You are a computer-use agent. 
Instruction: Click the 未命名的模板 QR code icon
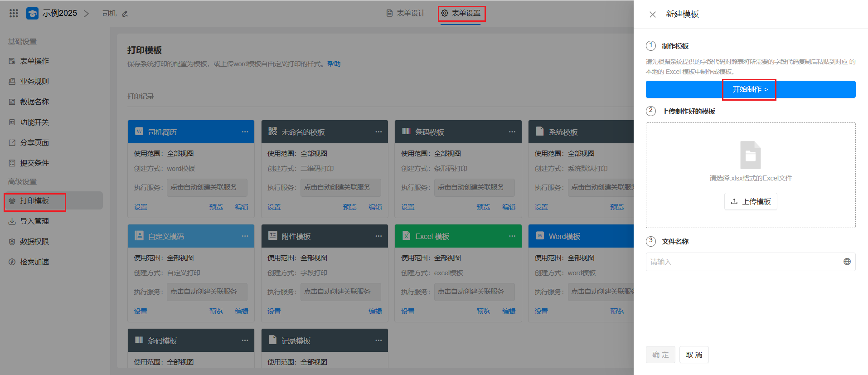pos(272,131)
